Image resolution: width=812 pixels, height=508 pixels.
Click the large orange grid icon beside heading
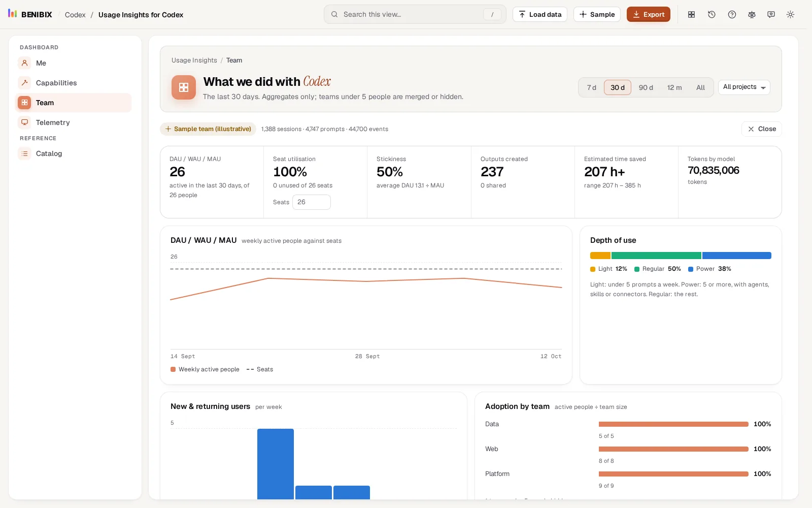pyautogui.click(x=184, y=87)
